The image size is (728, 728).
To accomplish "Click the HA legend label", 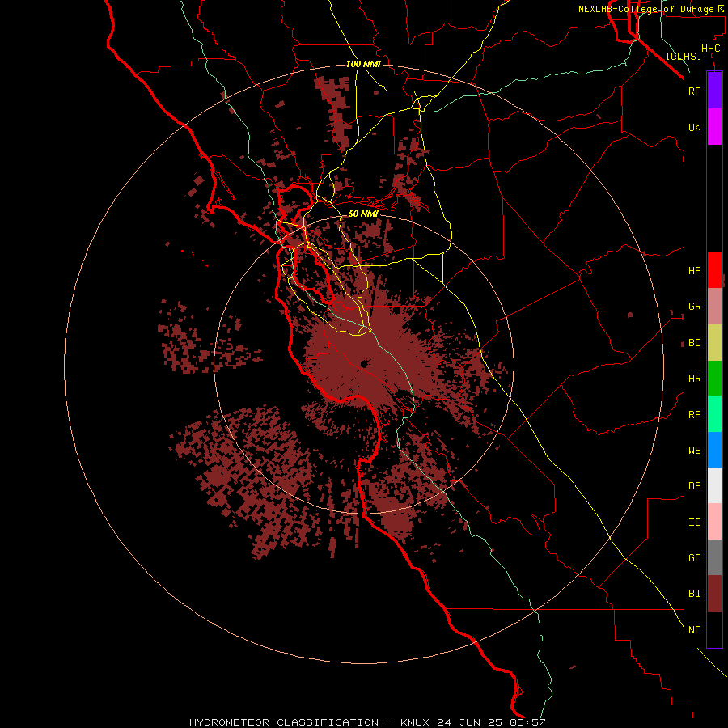I will click(694, 271).
